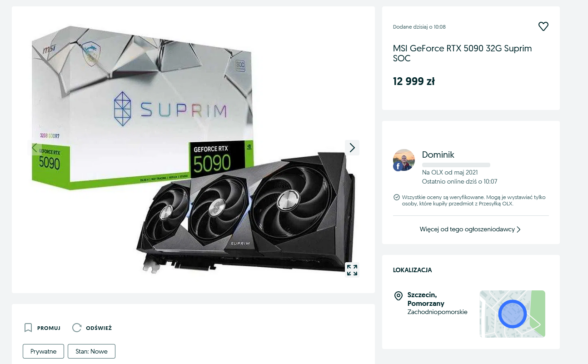Click the main RTX 5090 product image
The width and height of the screenshot is (588, 364).
(193, 150)
